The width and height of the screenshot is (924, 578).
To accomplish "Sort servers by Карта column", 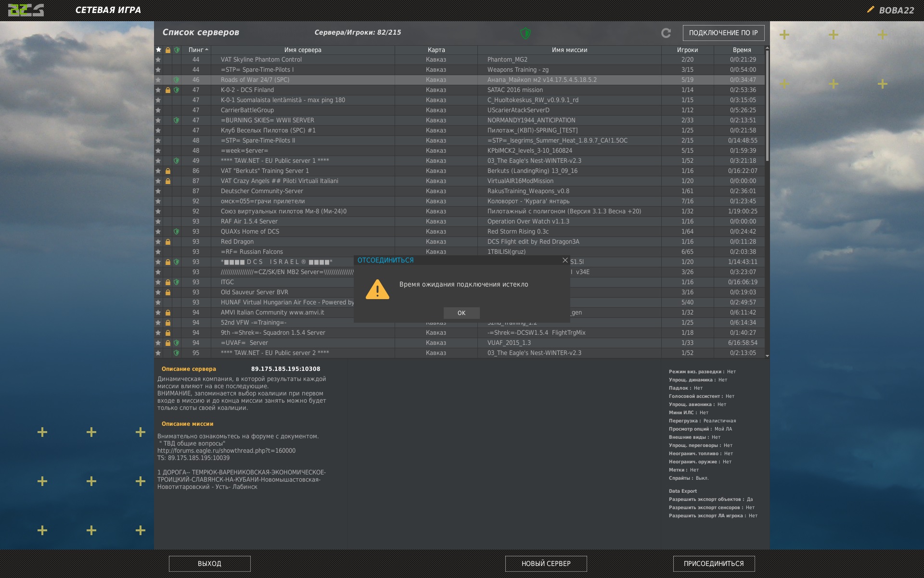I will pos(436,50).
